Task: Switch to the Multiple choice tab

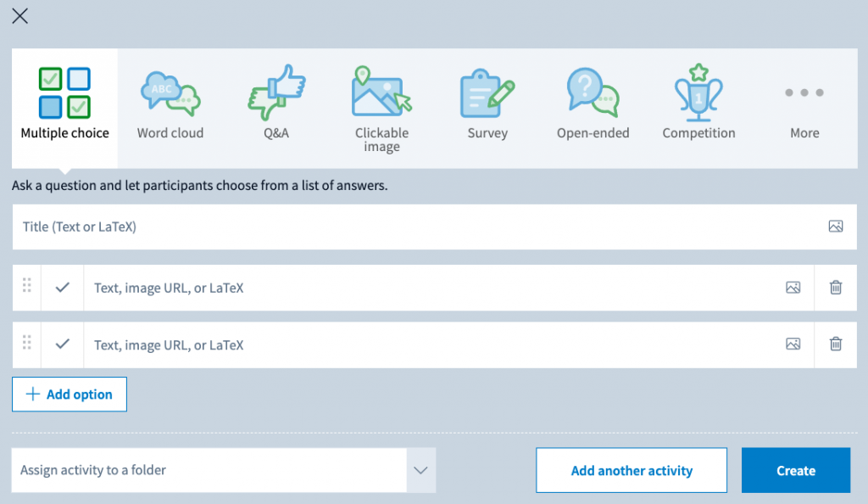Action: pos(65,106)
